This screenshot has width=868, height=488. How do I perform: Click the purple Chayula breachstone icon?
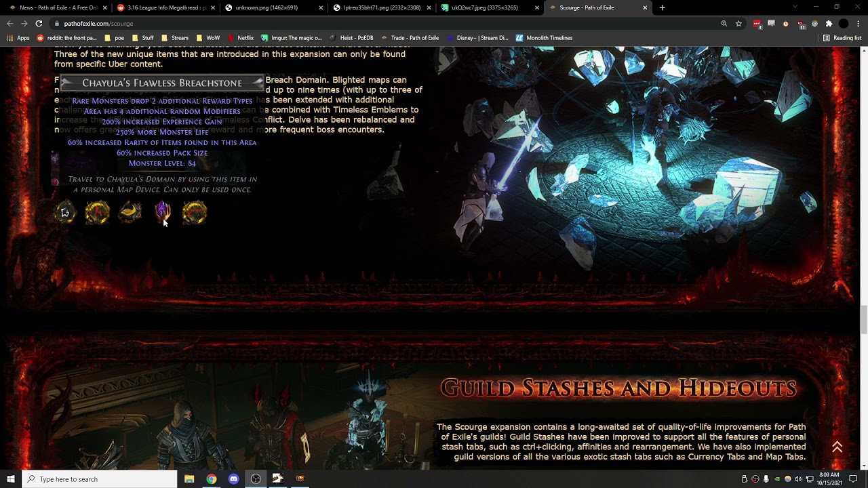[x=163, y=213]
